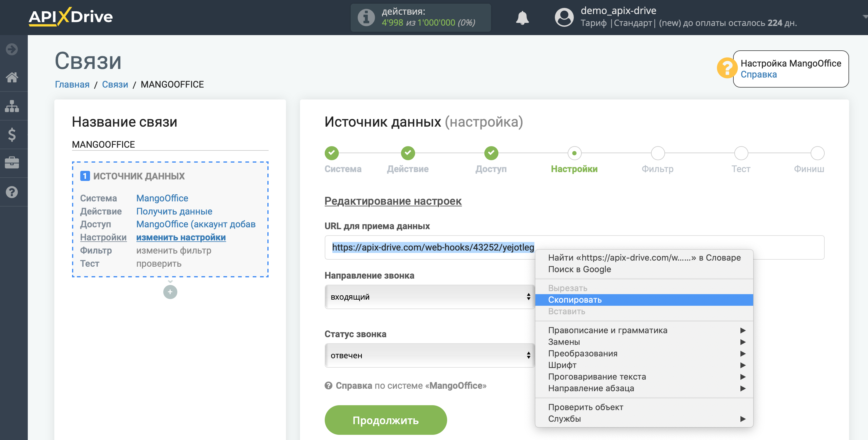
Task: Click the notification bell icon
Action: [x=522, y=17]
